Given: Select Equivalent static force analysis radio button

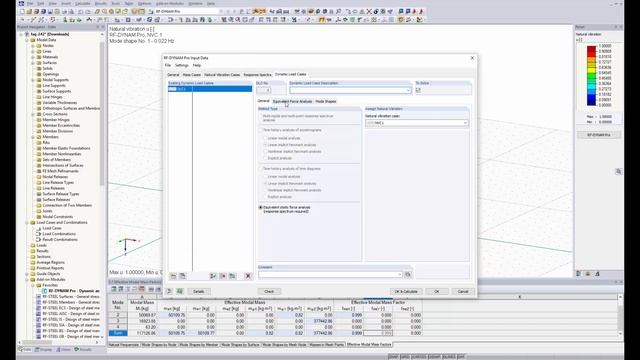Looking at the screenshot, I should click(x=260, y=207).
